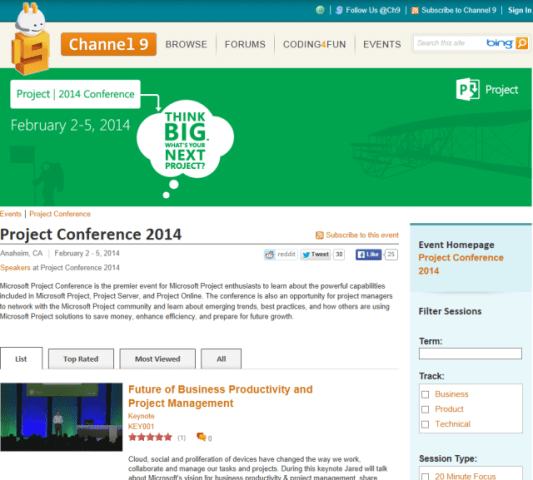Click the five-star rating of the keynote
The width and height of the screenshot is (533, 480).
click(150, 437)
